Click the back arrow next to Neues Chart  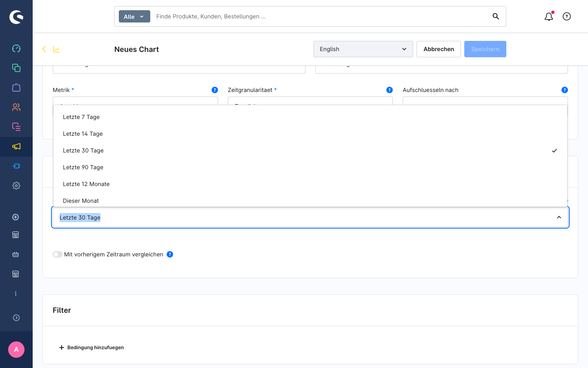(44, 49)
